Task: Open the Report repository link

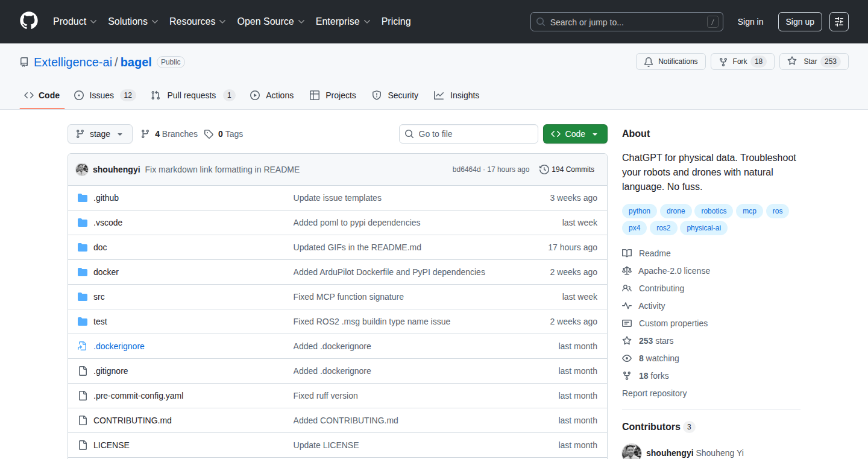Action: [654, 393]
